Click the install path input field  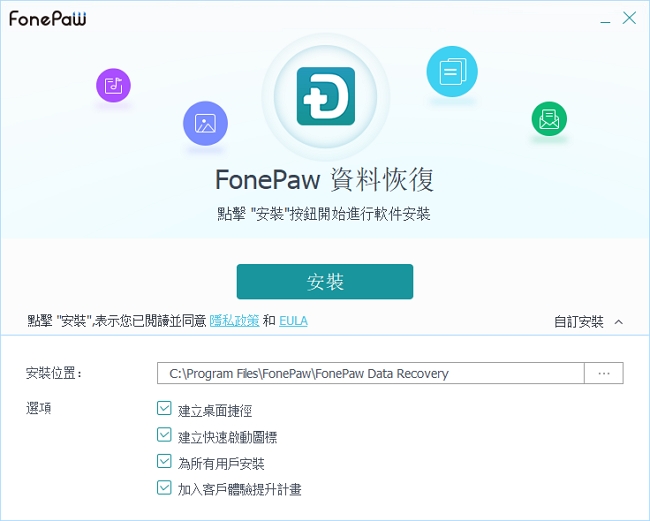click(x=371, y=373)
